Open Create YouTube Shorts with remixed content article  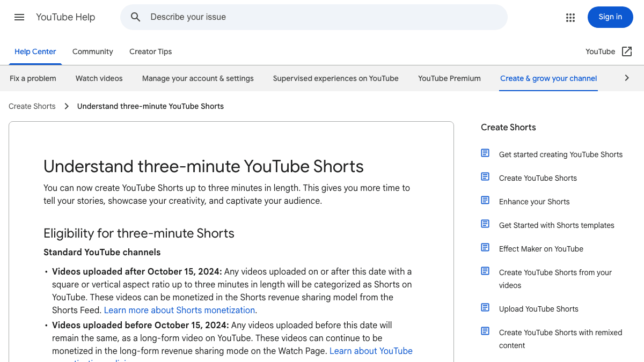coord(561,339)
